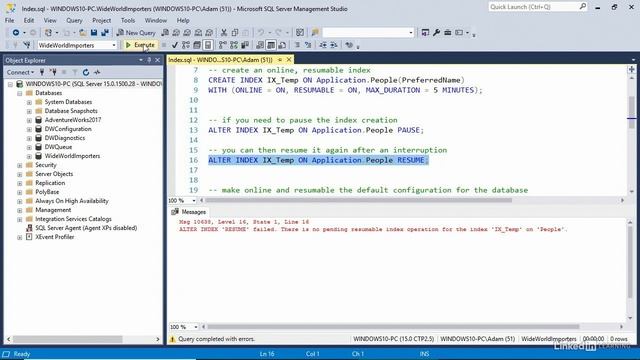Click the Properties wrench icon
Image resolution: width=640 pixels, height=360 pixels.
436,33
